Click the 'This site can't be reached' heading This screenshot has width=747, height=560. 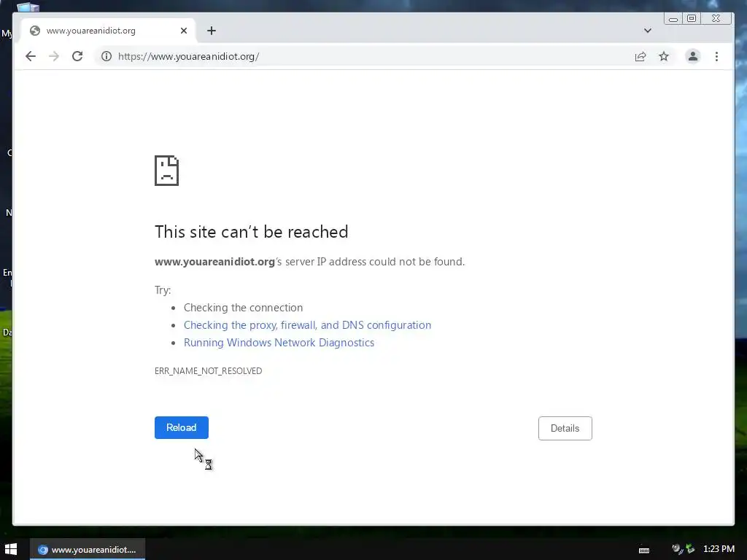pos(252,232)
